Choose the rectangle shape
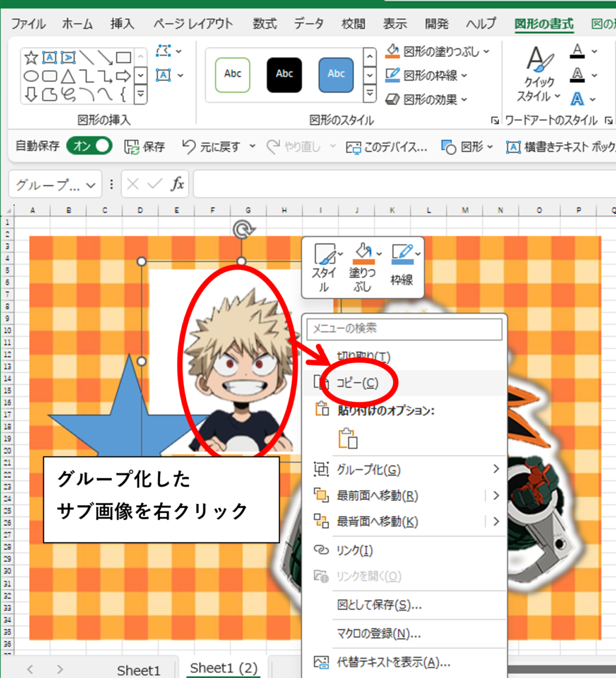Viewport: 616px width, 678px height. [124, 57]
